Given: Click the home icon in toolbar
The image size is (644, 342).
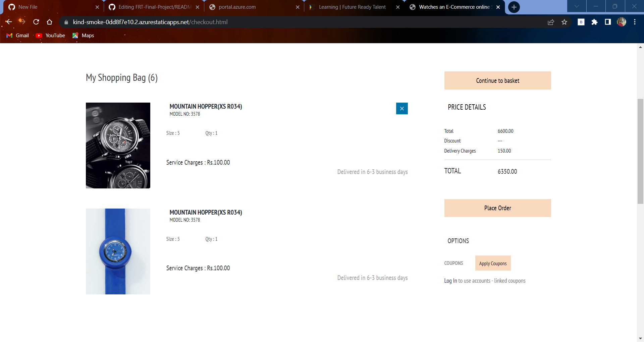Looking at the screenshot, I should [50, 22].
